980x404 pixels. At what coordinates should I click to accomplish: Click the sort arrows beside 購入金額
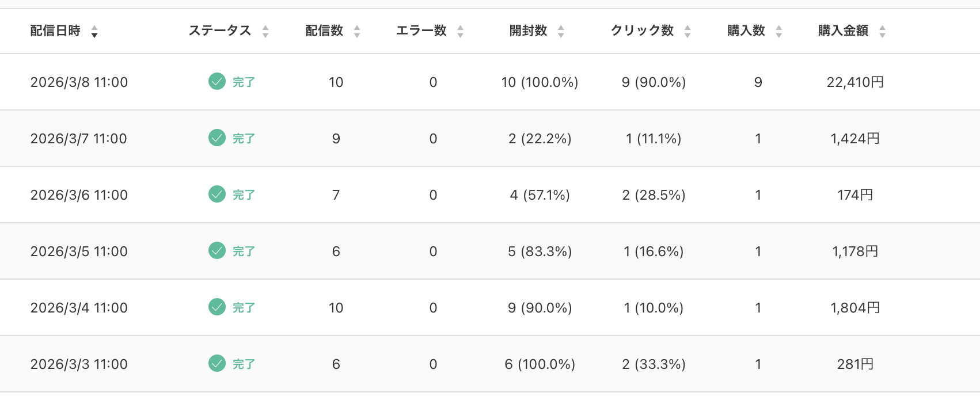pos(882,32)
